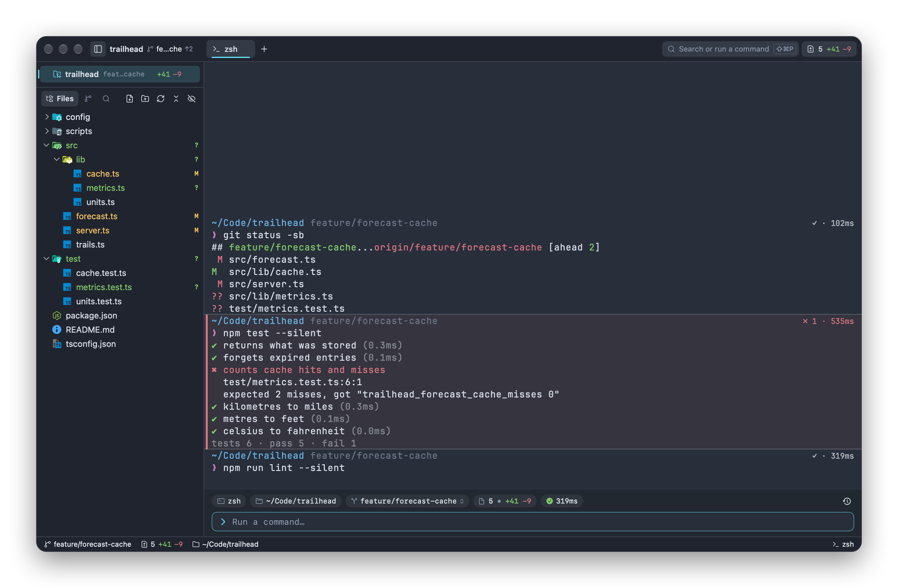Open forecast.ts file
Screen dimensions: 898x588
[x=96, y=217]
